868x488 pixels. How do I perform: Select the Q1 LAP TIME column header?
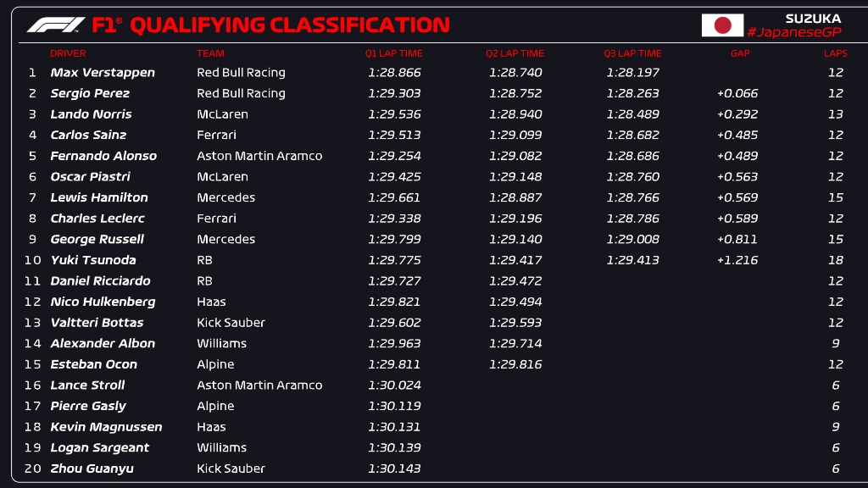tap(393, 53)
